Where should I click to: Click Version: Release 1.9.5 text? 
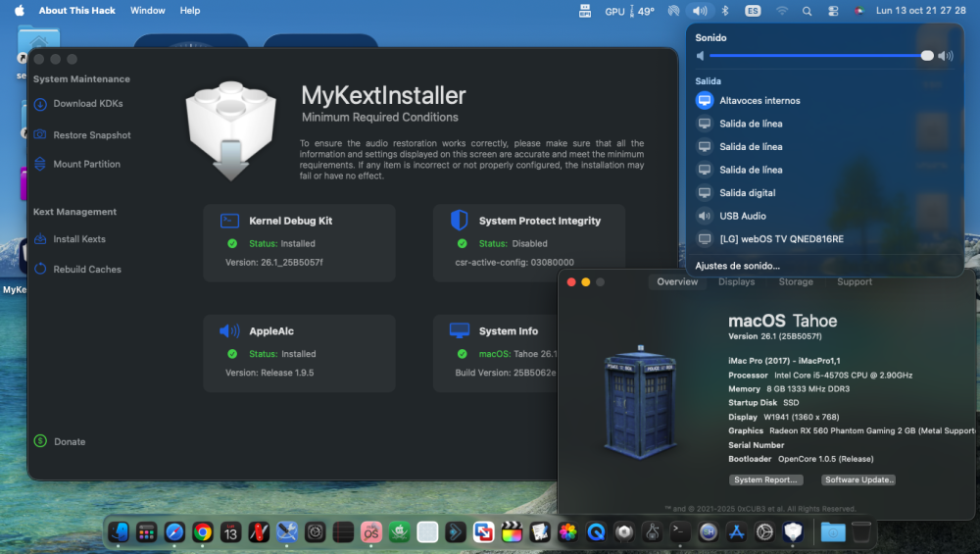click(269, 372)
